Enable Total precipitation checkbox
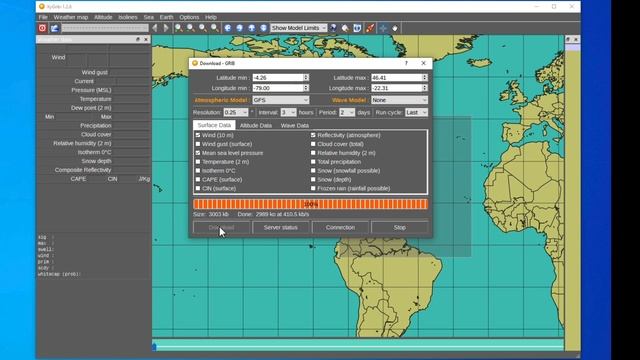The width and height of the screenshot is (640, 360). pyautogui.click(x=313, y=162)
